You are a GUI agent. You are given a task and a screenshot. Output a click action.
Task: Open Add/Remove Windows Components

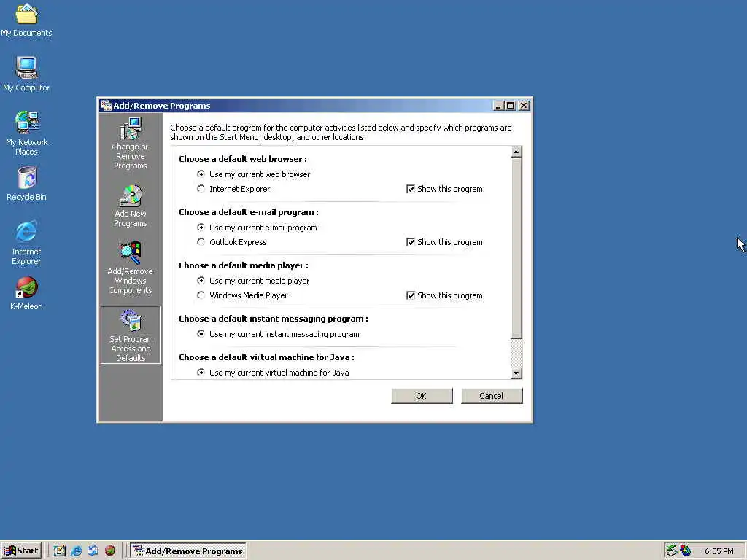[130, 268]
